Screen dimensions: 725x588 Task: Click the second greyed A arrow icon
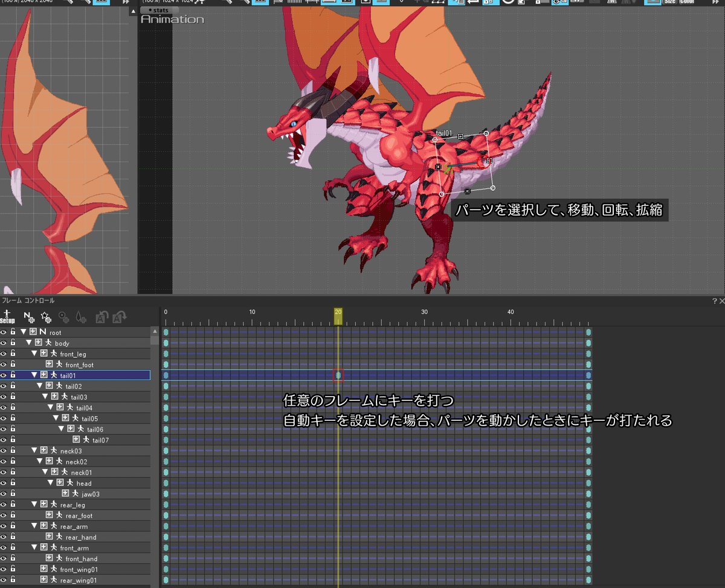119,316
